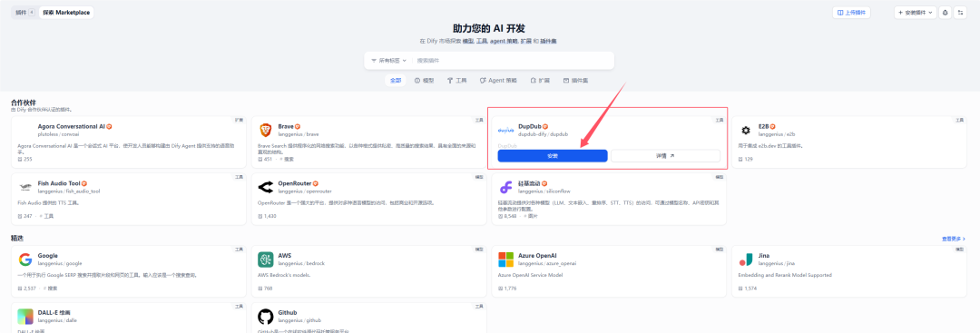Click the 搜索 tag on the Brave card
Viewport: 980px width, 333px height.
(x=287, y=160)
